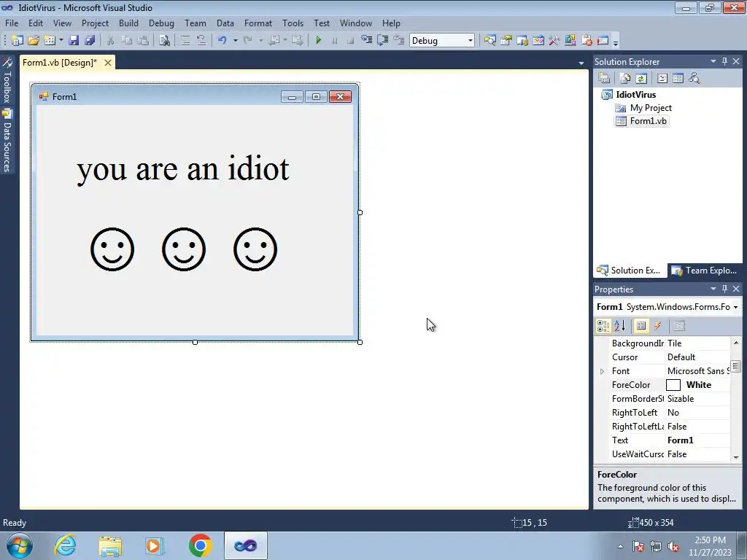Viewport: 747px width, 560px height.
Task: Select Form1.vb in Solution Explorer
Action: 648,121
